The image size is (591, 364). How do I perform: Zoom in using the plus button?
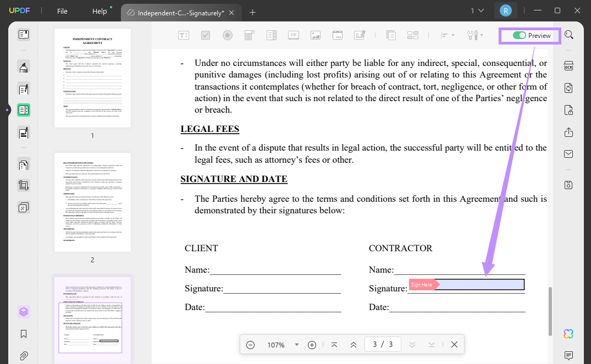point(312,345)
